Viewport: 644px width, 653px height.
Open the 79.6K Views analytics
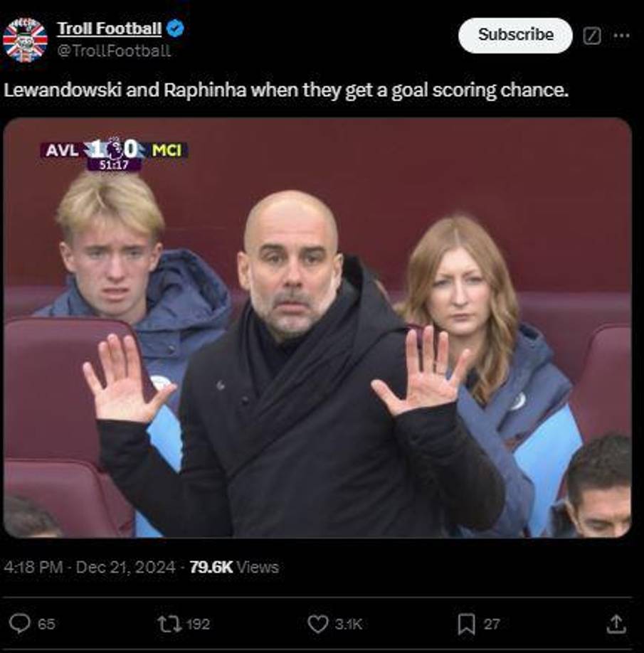[x=234, y=567]
